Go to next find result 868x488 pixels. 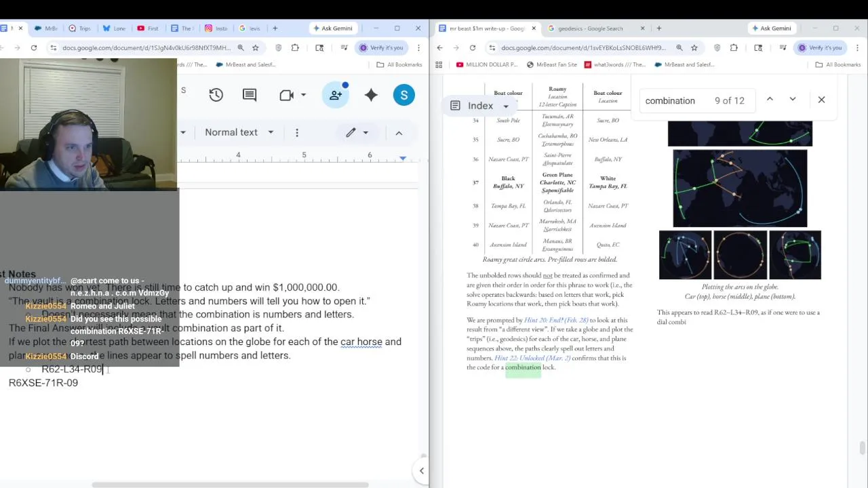click(792, 100)
